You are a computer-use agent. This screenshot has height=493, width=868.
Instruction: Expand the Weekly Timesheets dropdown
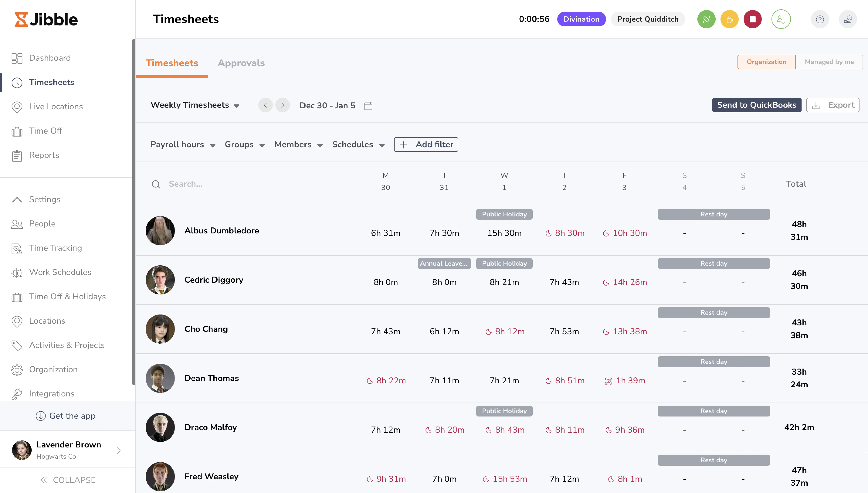[x=195, y=105]
